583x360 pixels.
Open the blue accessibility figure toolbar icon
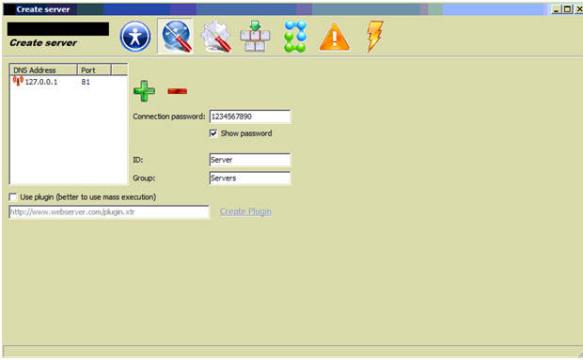point(135,37)
